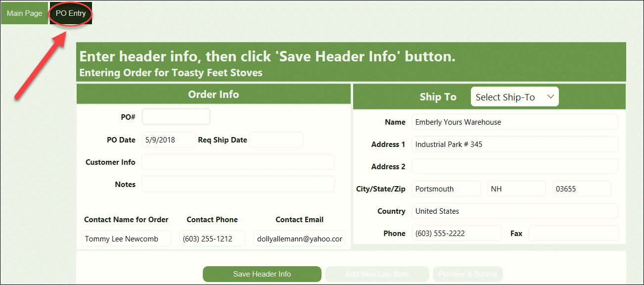Click into the Customer Info field
Screen dimensions: 644x285
[x=238, y=162]
